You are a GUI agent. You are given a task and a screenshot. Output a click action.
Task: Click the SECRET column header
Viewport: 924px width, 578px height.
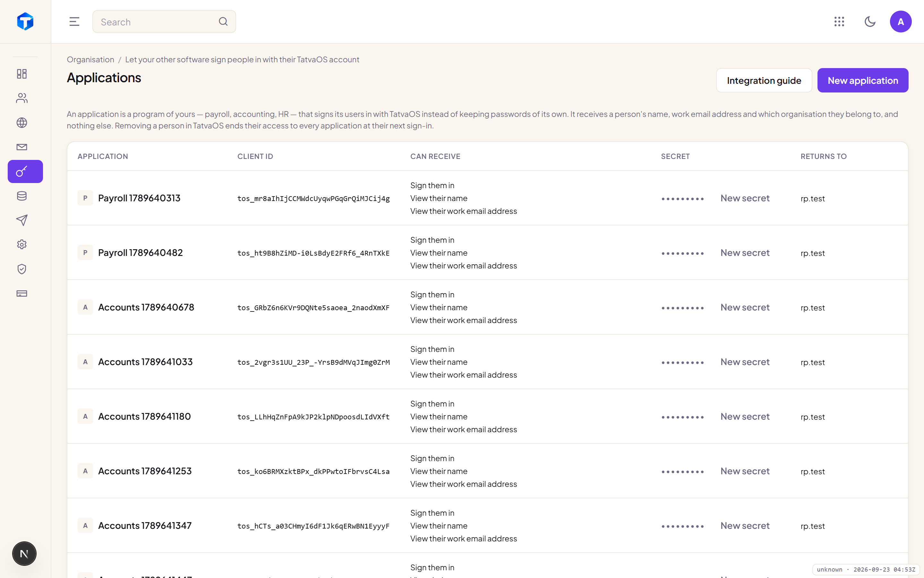[x=675, y=156]
